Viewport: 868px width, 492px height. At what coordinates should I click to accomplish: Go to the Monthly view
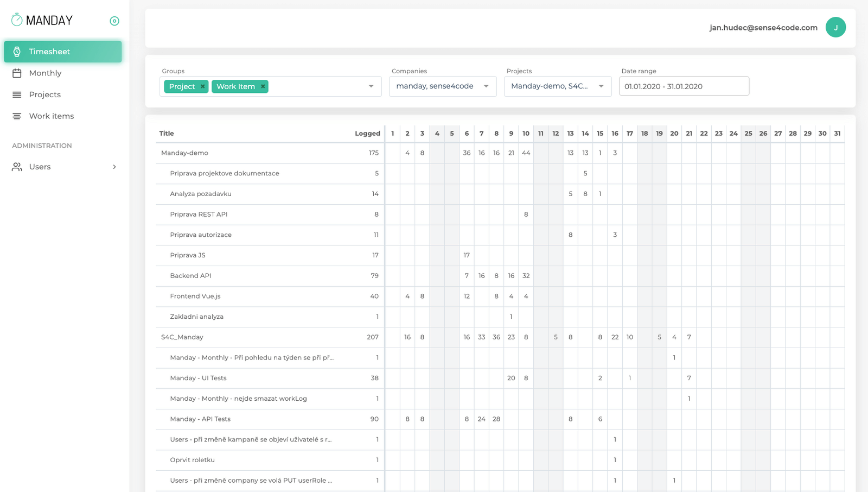coord(45,73)
